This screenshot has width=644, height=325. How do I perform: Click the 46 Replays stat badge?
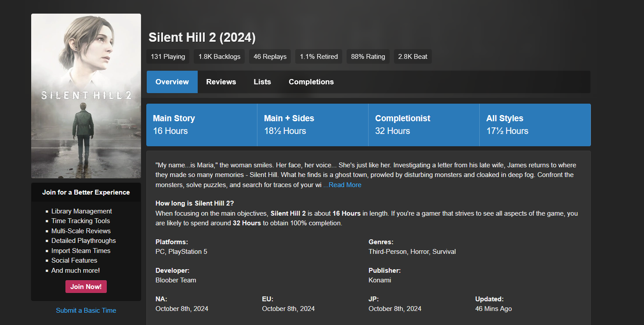point(270,57)
